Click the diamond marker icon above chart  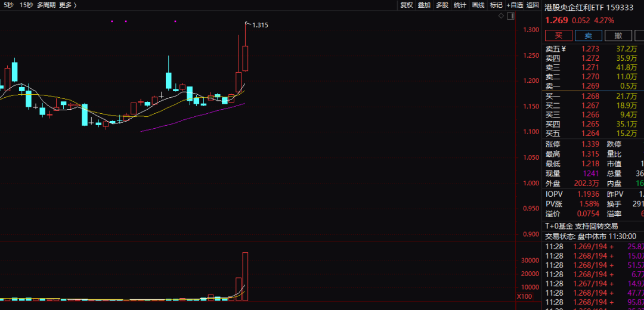[501, 16]
